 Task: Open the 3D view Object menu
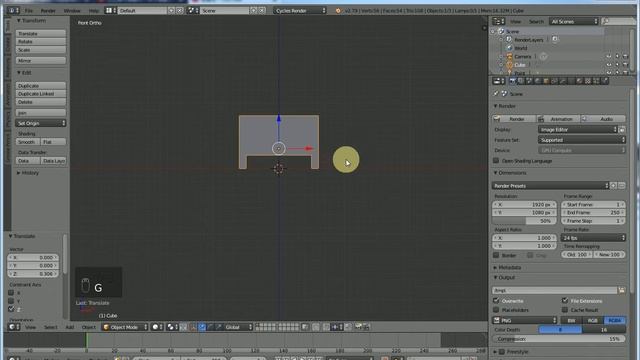point(89,327)
